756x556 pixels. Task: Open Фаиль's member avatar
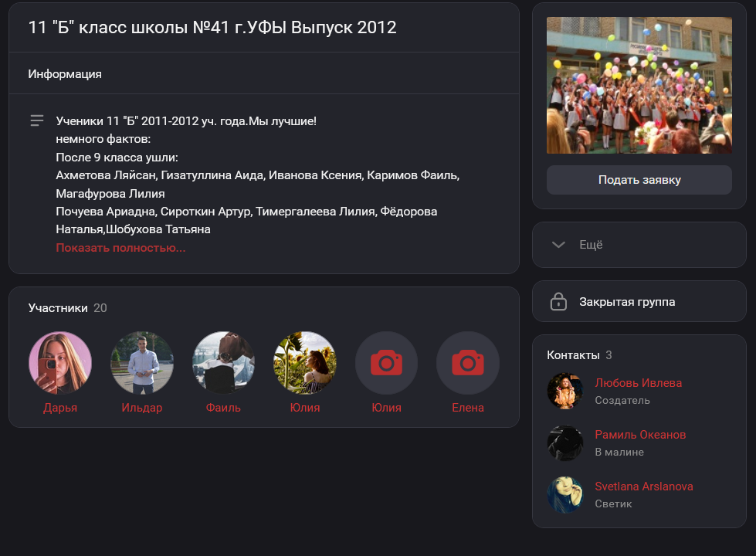click(223, 363)
